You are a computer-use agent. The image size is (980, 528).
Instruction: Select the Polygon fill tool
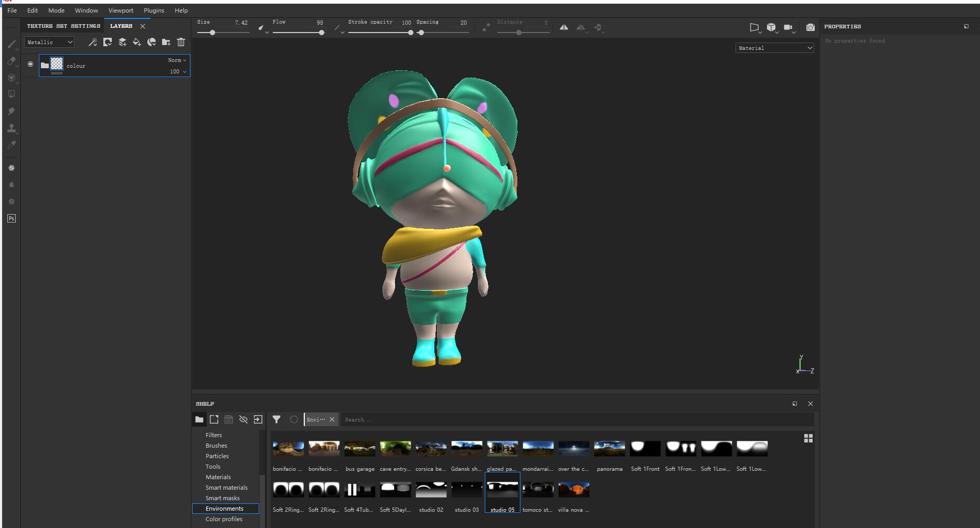[12, 94]
